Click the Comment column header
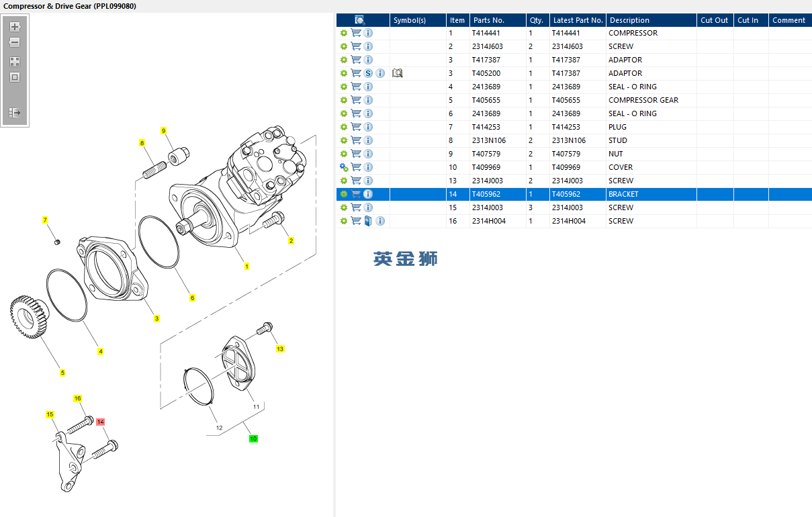 (790, 20)
